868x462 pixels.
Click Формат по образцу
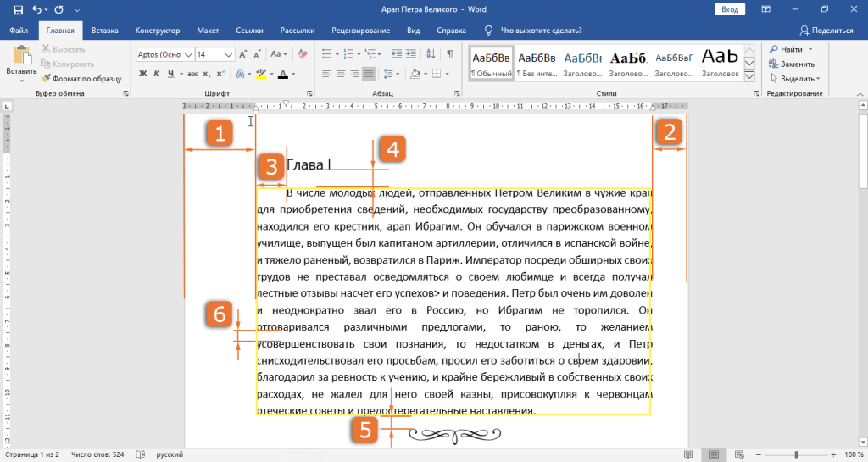[x=81, y=79]
